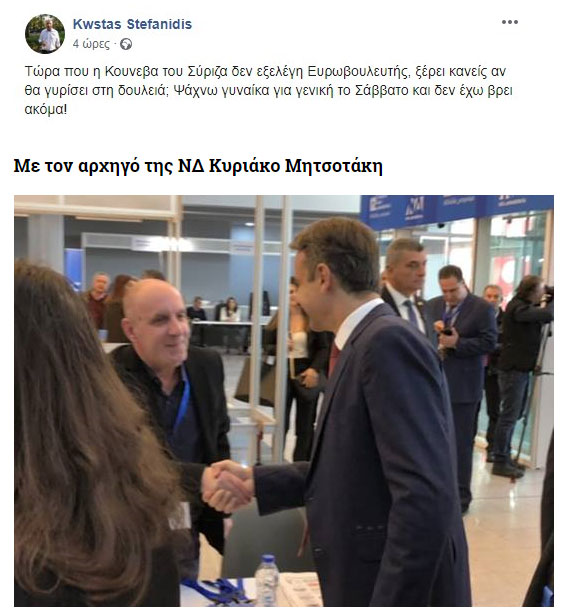Click the blue lanyards lying on table
Viewport: 564px width, 612px height.
[217, 589]
